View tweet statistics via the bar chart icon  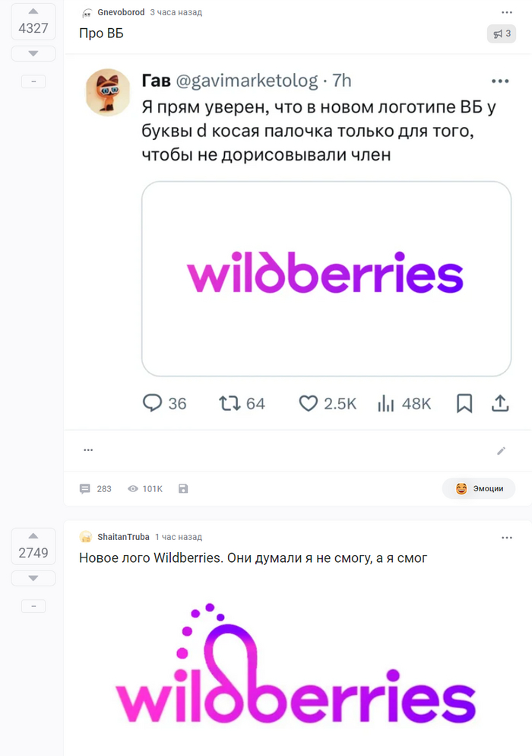(x=388, y=403)
